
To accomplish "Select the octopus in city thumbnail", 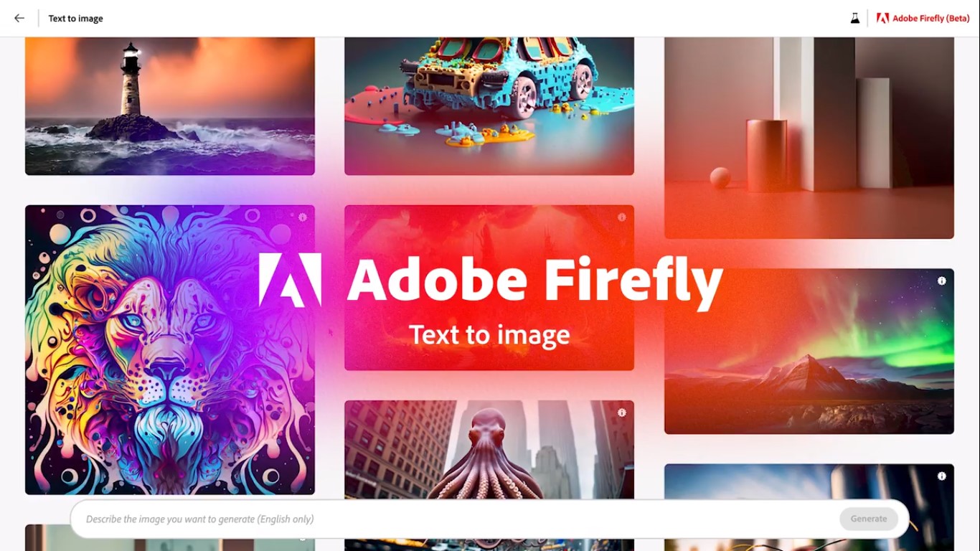I will pos(489,450).
